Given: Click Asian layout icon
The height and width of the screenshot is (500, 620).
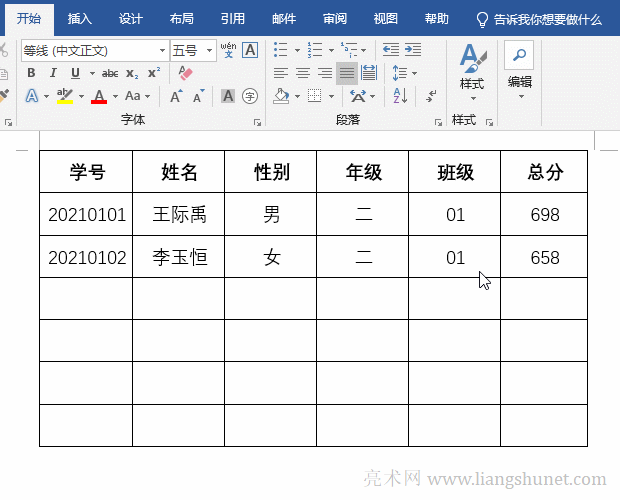Looking at the screenshot, I should [358, 96].
